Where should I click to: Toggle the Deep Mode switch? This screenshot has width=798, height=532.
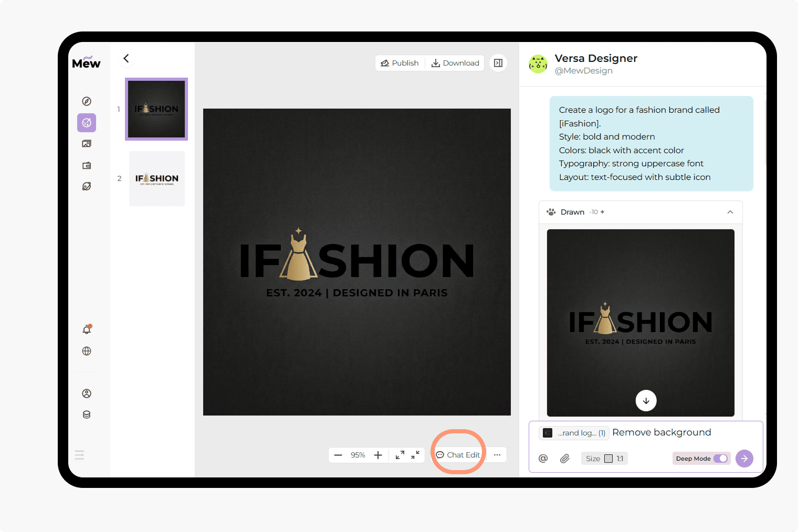[x=720, y=459]
